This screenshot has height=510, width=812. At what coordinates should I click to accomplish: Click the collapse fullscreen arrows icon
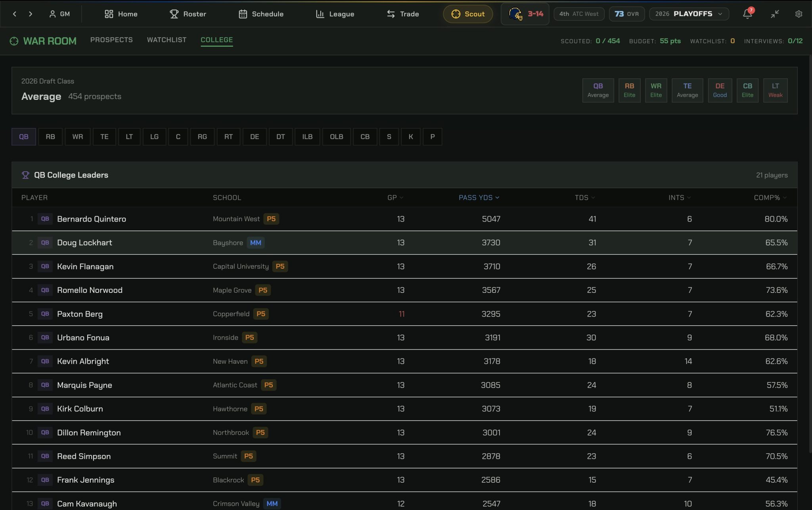click(x=774, y=14)
